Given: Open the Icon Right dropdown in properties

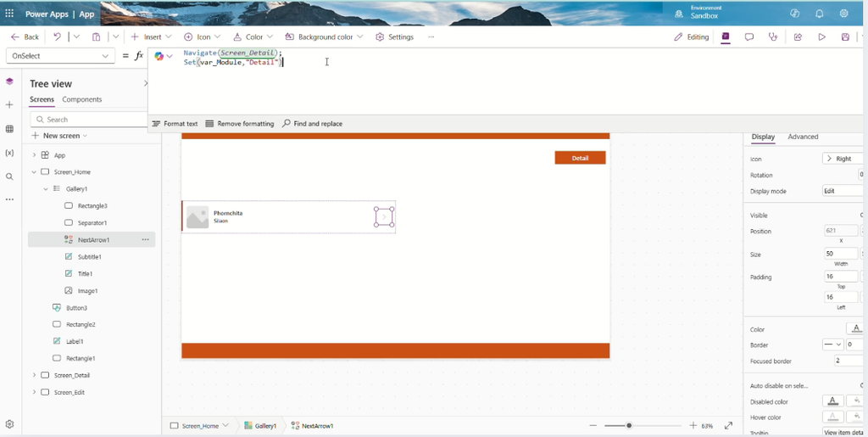Looking at the screenshot, I should pyautogui.click(x=843, y=159).
